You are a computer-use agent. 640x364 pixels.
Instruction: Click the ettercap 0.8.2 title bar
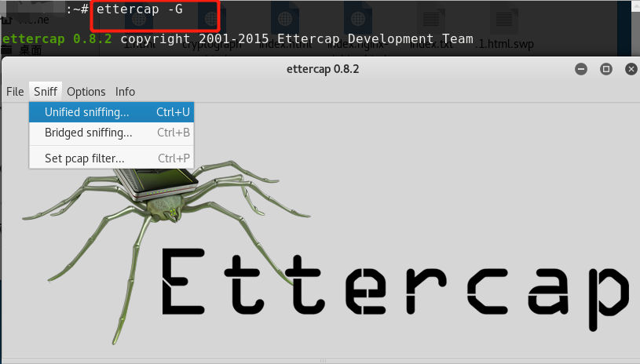[x=323, y=69]
